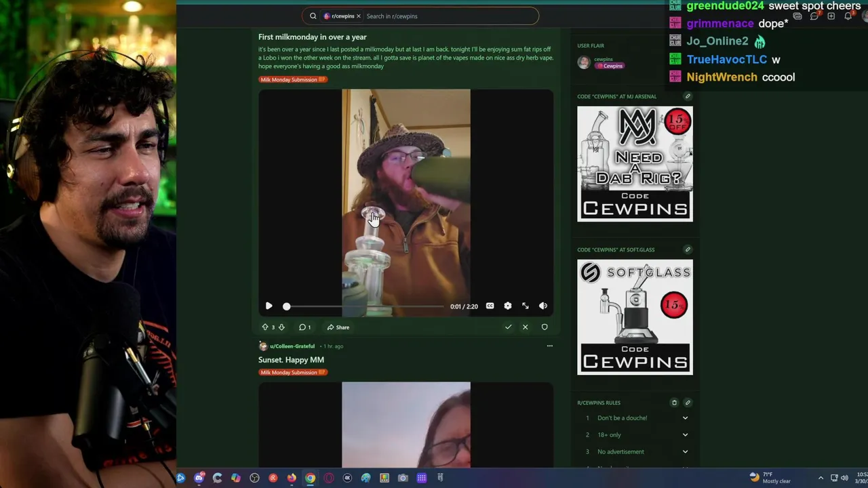This screenshot has width=868, height=488.
Task: Click Milk Monday Submission flair on first post
Action: (293, 79)
